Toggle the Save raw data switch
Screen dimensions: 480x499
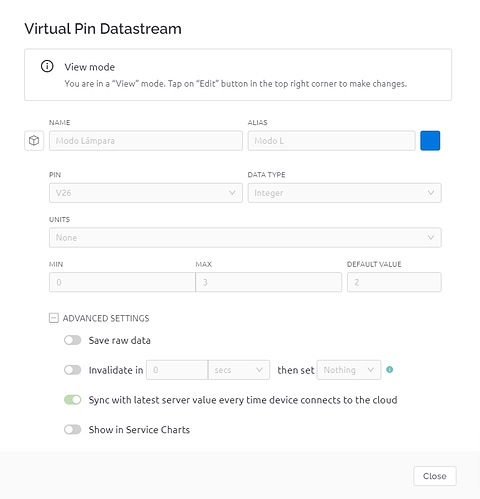(x=73, y=340)
